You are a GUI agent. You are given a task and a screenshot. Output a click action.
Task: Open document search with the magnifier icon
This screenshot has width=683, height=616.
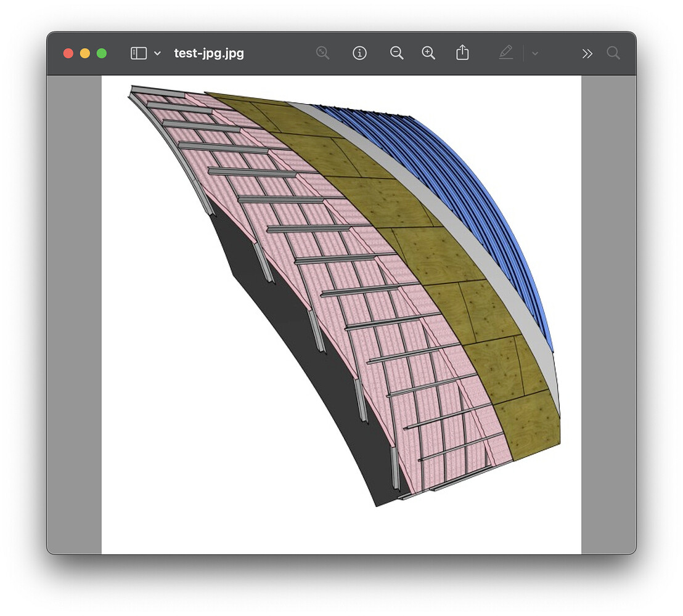tap(613, 54)
